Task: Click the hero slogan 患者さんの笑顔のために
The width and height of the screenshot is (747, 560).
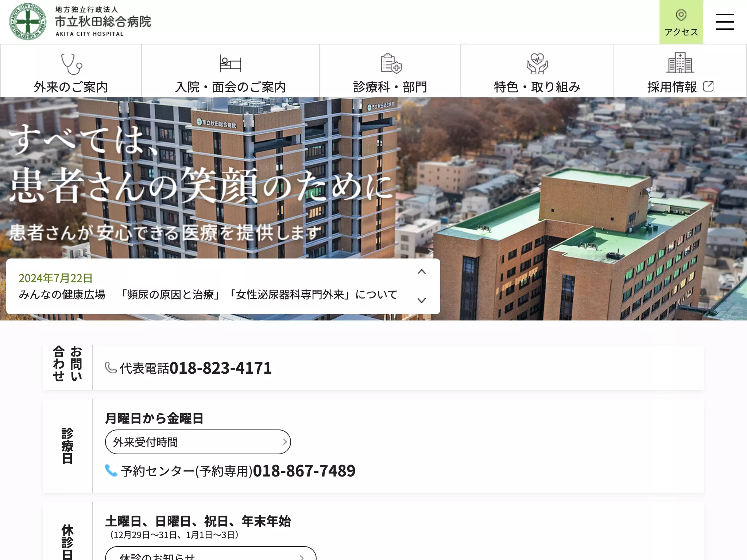Action: 201,186
